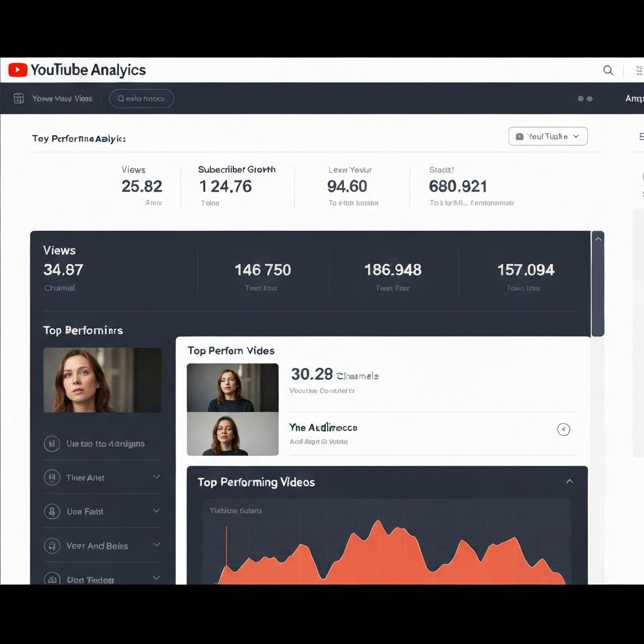Viewport: 644px width, 644px height.
Task: Open the search icon in the top bar
Action: pos(608,70)
